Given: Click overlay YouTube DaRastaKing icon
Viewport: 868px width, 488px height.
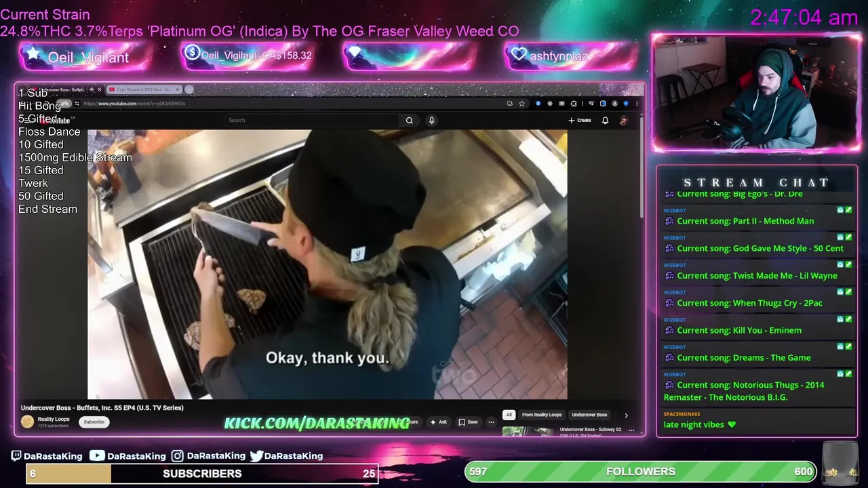Looking at the screenshot, I should coord(97,456).
